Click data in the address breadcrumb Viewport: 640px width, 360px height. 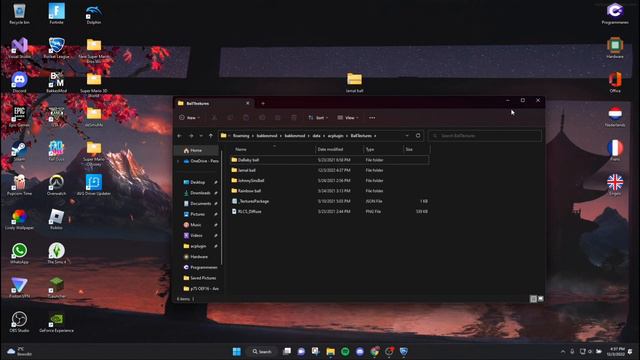(316, 136)
